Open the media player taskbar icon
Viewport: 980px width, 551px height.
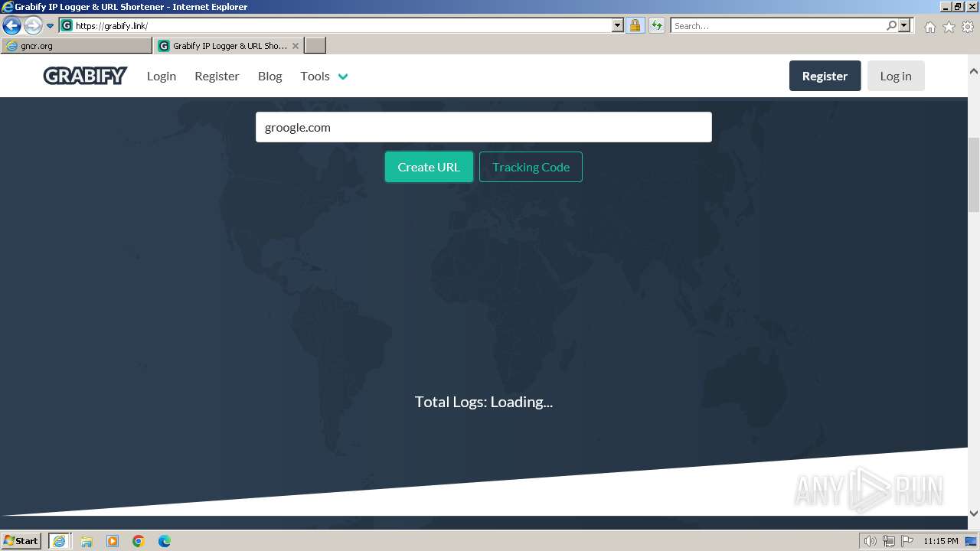pos(113,541)
